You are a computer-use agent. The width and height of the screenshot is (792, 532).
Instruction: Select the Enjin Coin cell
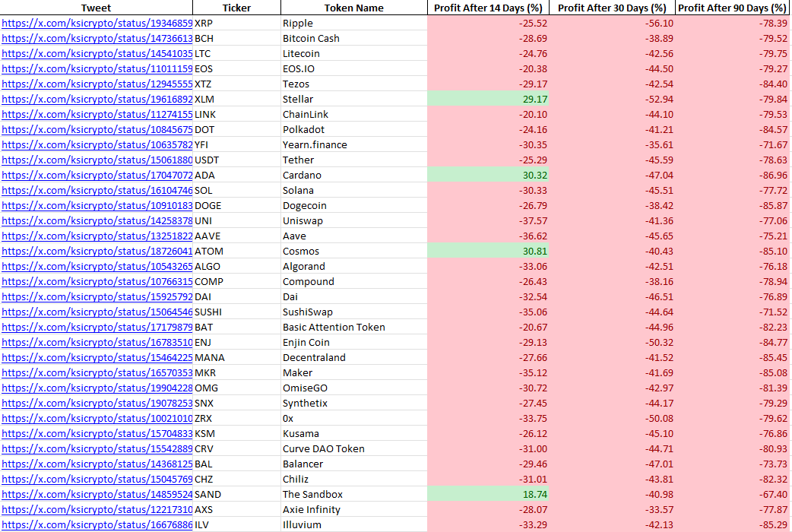pyautogui.click(x=353, y=342)
